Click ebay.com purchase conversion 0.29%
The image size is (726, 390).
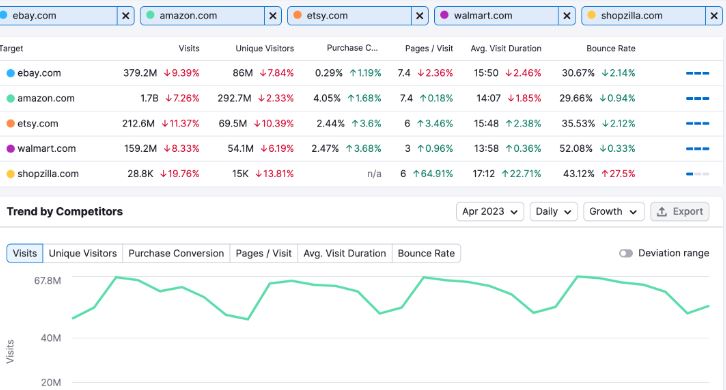[x=329, y=73]
